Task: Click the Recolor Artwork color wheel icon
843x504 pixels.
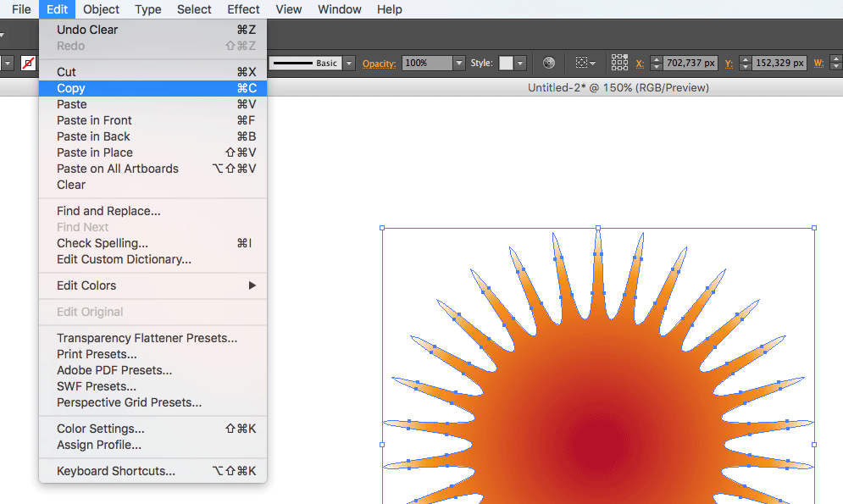Action: 549,64
